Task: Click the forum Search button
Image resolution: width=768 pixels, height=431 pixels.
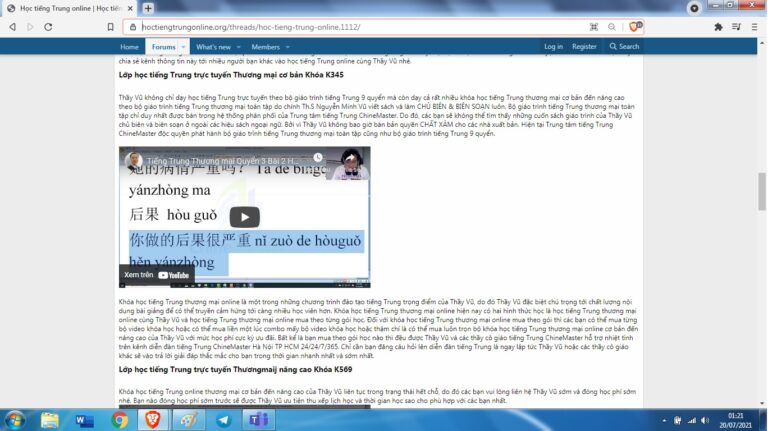Action: point(624,47)
